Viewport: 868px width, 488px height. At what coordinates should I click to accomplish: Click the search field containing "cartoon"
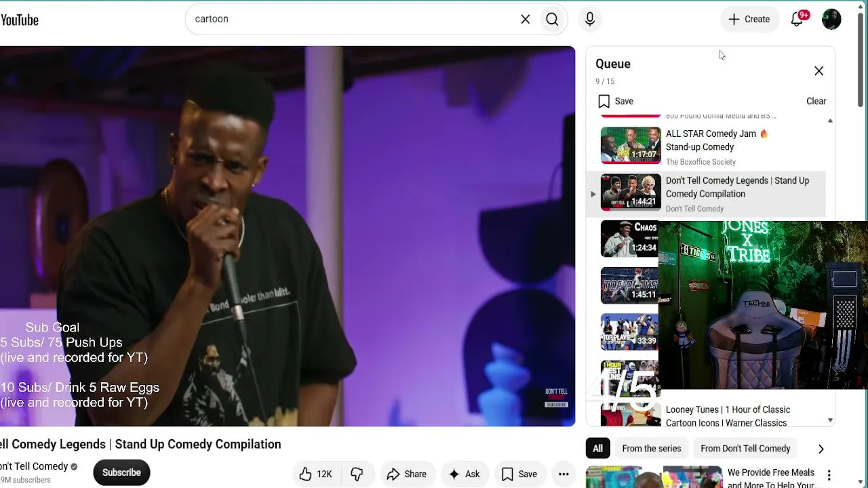[x=353, y=19]
